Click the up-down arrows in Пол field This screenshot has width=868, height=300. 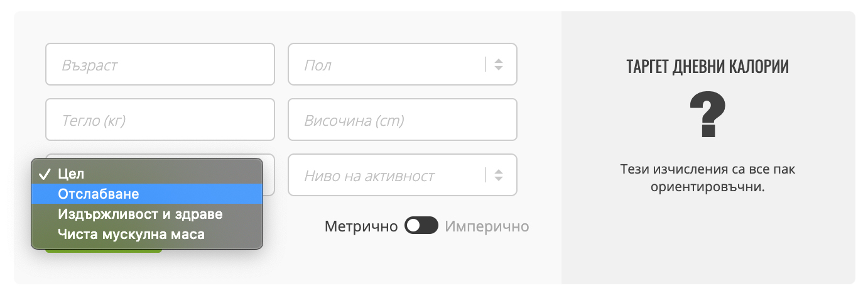pyautogui.click(x=498, y=64)
